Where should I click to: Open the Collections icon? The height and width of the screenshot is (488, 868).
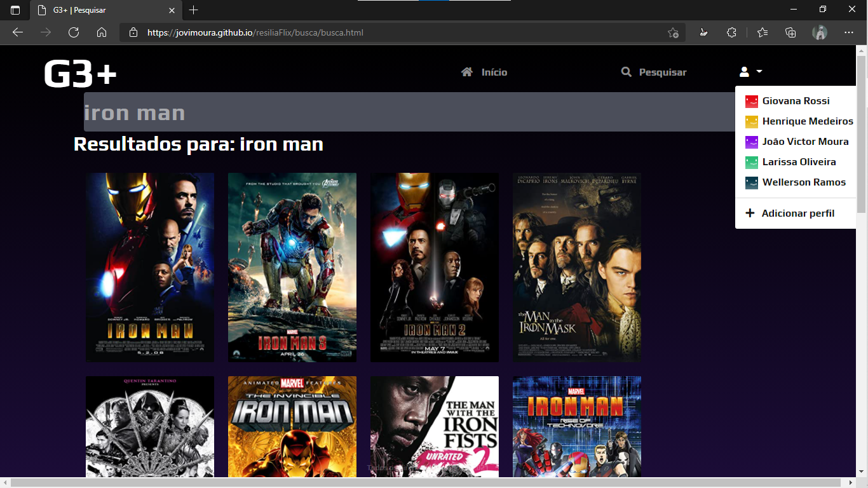click(x=790, y=32)
